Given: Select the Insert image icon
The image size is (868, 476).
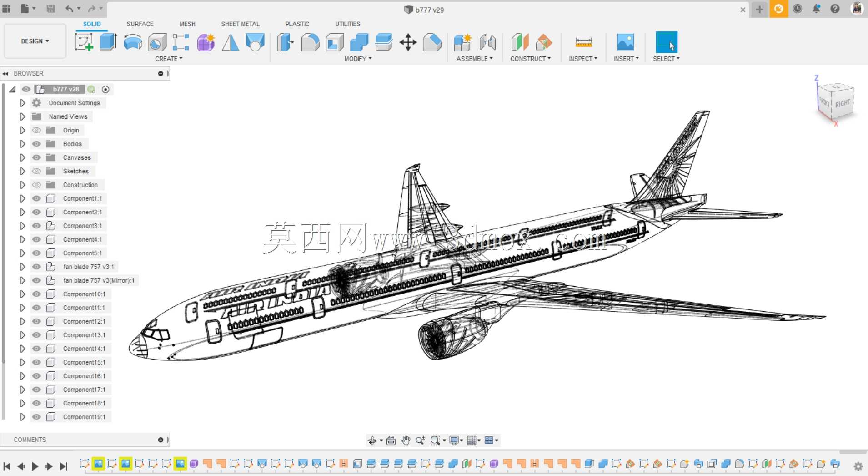Looking at the screenshot, I should (626, 42).
